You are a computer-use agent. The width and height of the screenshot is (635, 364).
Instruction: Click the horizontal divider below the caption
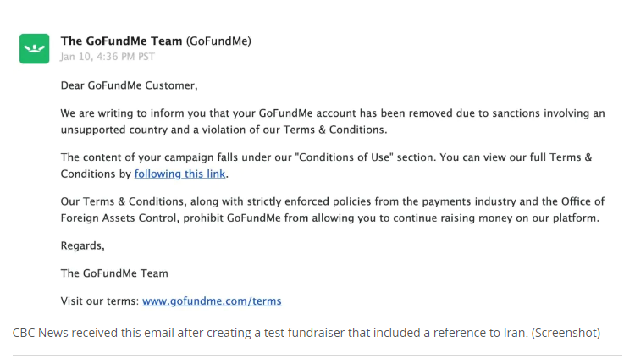click(317, 355)
